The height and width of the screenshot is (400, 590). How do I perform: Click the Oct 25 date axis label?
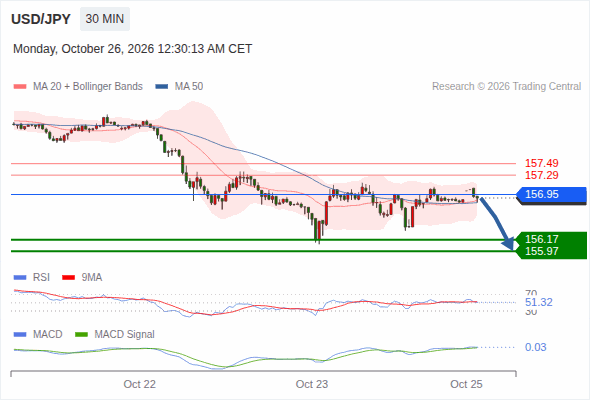point(466,384)
